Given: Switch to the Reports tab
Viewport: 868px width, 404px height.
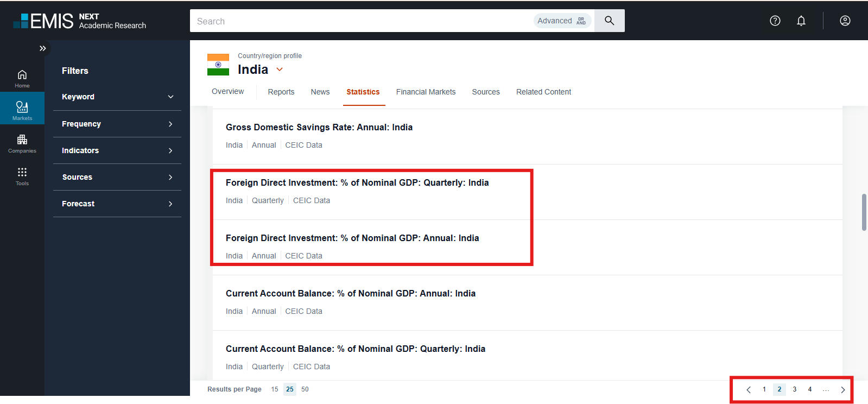Looking at the screenshot, I should click(281, 92).
